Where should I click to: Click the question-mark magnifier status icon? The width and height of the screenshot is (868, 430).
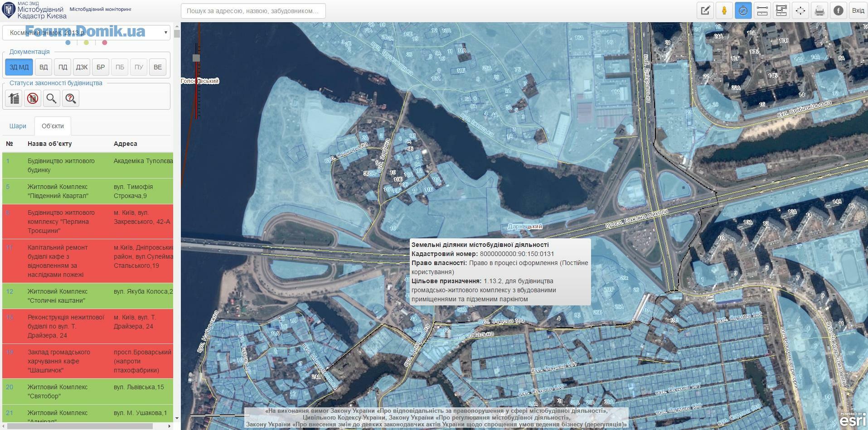click(x=71, y=98)
